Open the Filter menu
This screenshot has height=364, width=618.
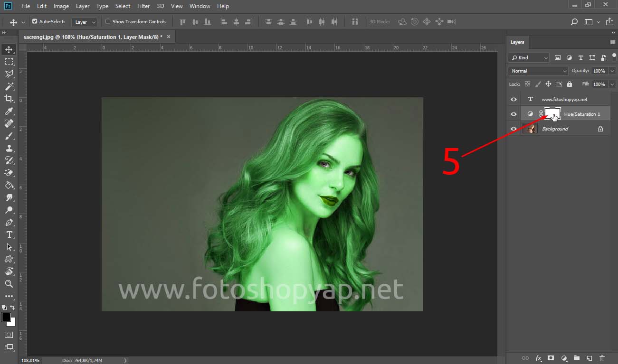pos(143,6)
